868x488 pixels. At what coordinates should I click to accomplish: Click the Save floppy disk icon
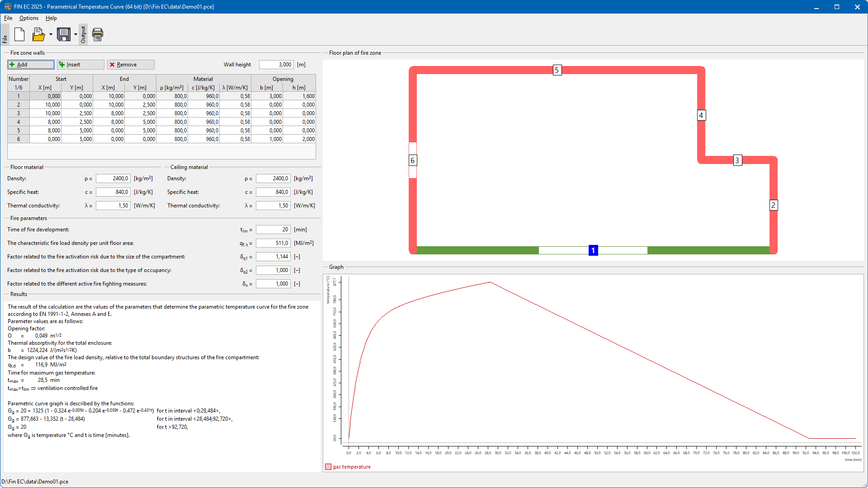click(x=64, y=34)
